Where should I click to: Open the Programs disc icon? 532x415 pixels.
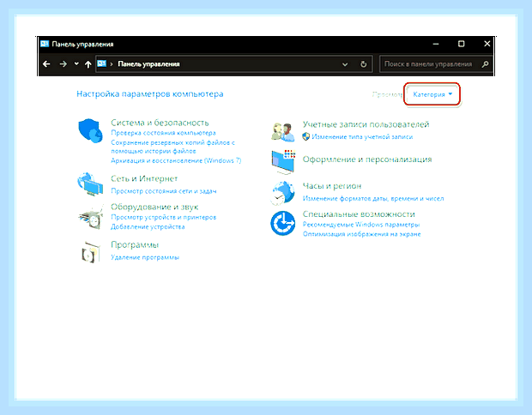tap(91, 252)
